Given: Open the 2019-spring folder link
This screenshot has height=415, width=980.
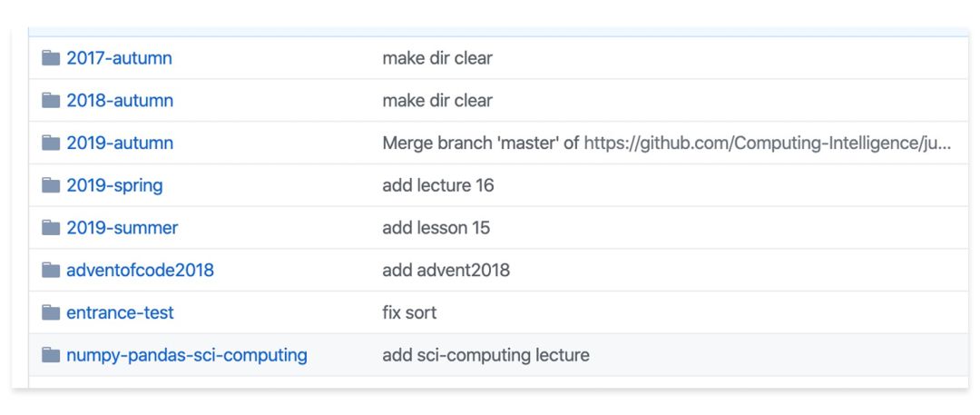Looking at the screenshot, I should pyautogui.click(x=114, y=185).
